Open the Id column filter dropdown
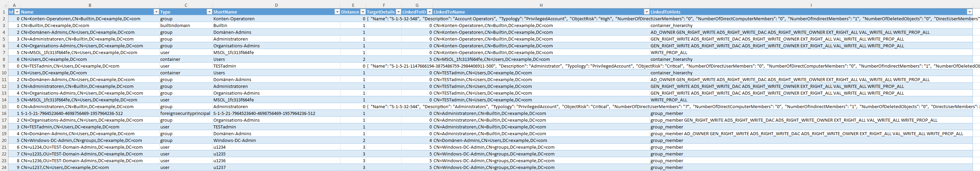The height and width of the screenshot is (171, 980). (x=17, y=12)
